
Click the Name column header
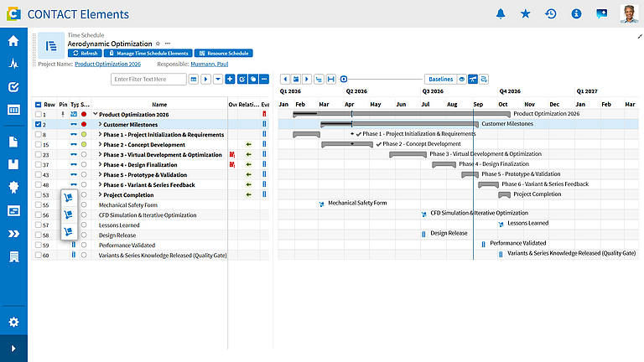click(159, 105)
